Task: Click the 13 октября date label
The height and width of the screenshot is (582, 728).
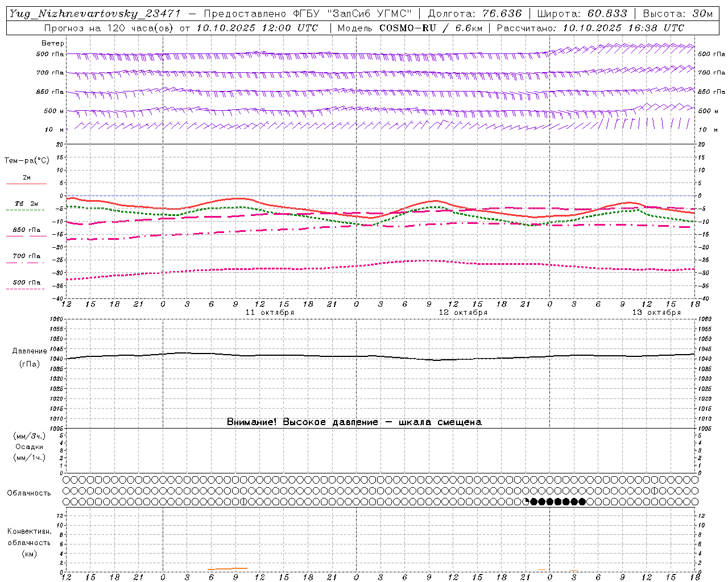Action: click(656, 313)
